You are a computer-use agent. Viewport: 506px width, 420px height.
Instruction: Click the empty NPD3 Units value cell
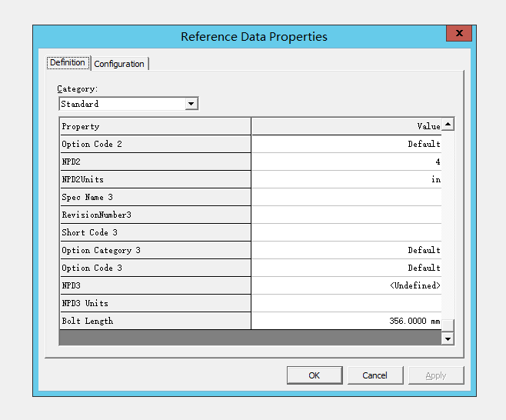(346, 303)
